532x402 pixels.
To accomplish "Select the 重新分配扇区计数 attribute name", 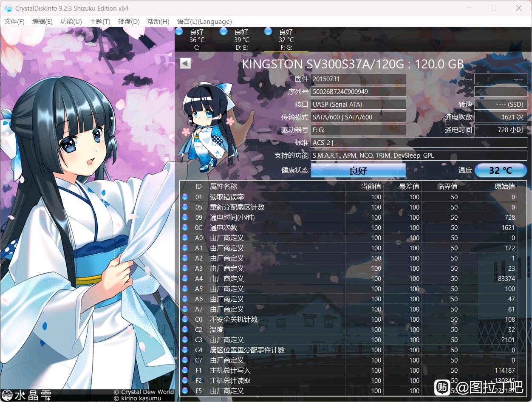I will (237, 207).
